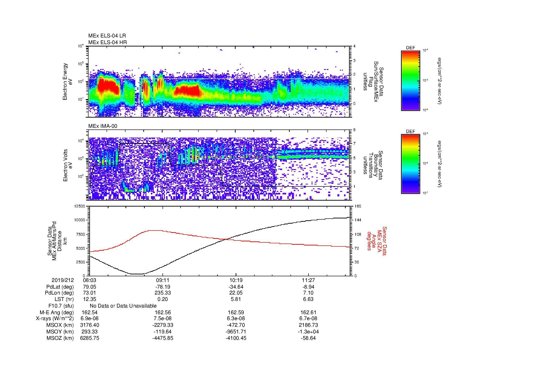Click the IMA ion spectrogram plot

(x=219, y=165)
